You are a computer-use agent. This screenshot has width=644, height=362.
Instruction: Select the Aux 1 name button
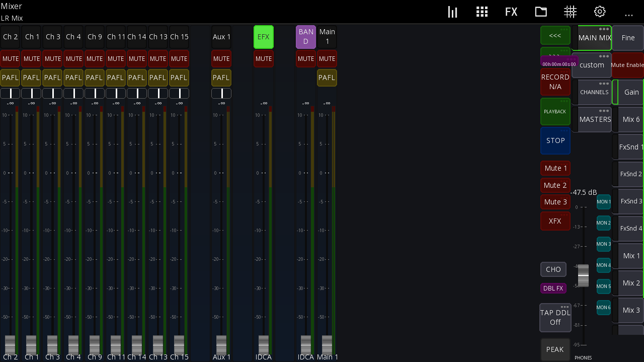pyautogui.click(x=221, y=37)
